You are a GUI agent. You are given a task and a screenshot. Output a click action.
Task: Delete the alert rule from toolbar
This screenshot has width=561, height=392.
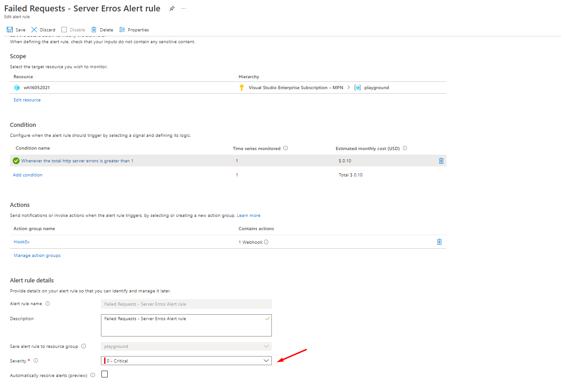102,30
